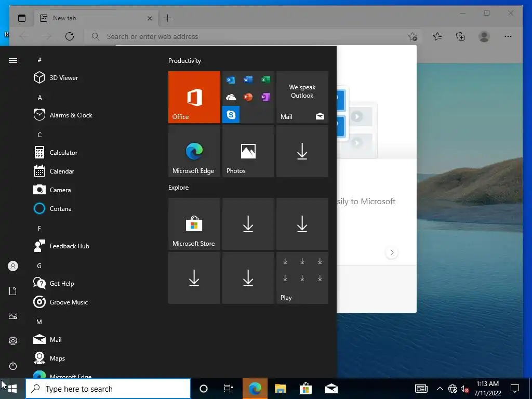Click next arrow on Edge dialog
532x399 pixels.
pyautogui.click(x=392, y=252)
